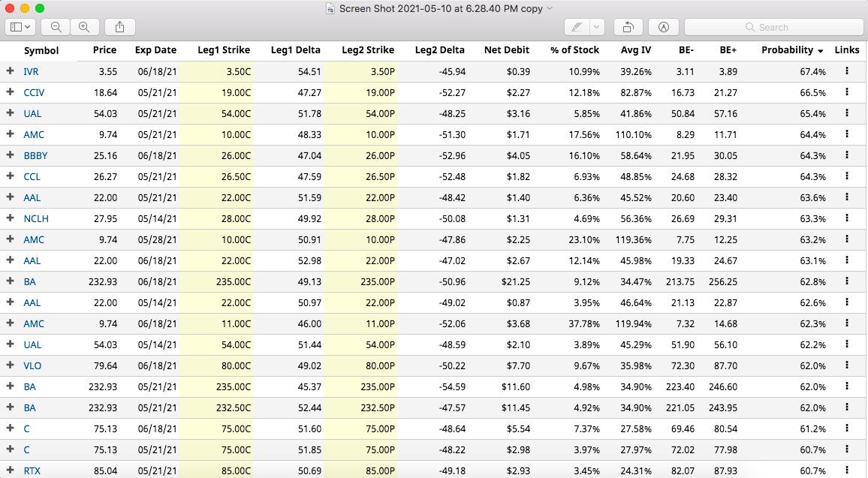
Task: Expand the VLO row with plus
Action: click(x=10, y=365)
